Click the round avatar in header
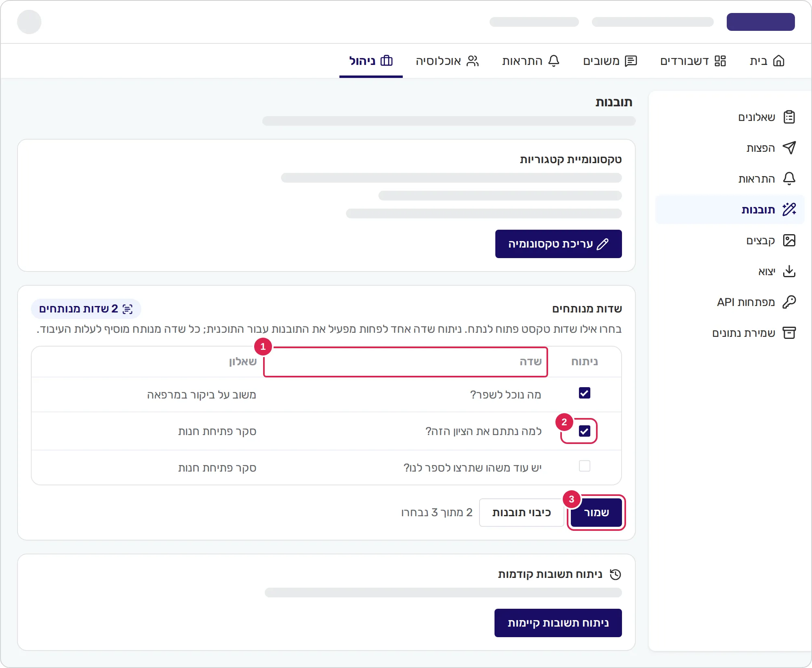 (x=29, y=22)
